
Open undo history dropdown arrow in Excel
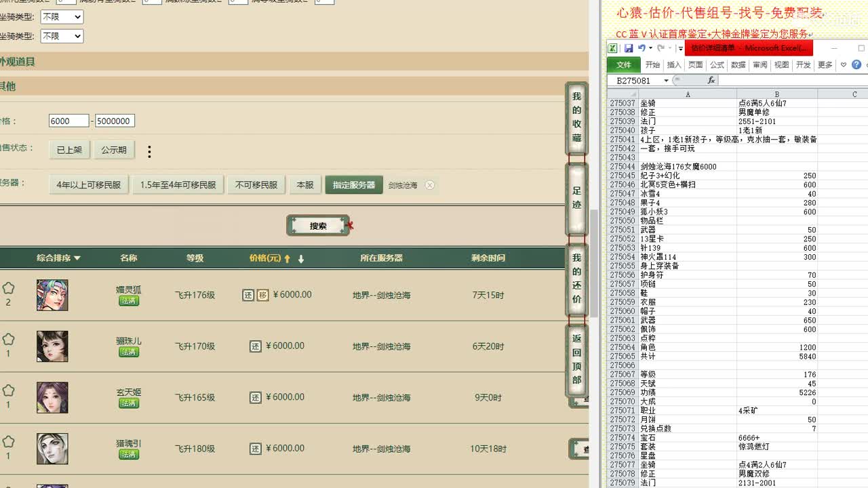tap(650, 48)
